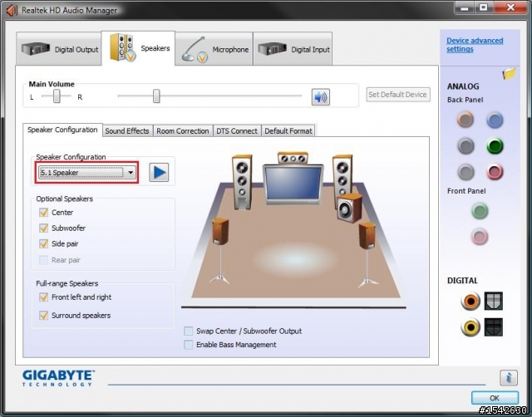Play speaker test with blue play button
Screen dimensions: 532x417
click(x=159, y=172)
